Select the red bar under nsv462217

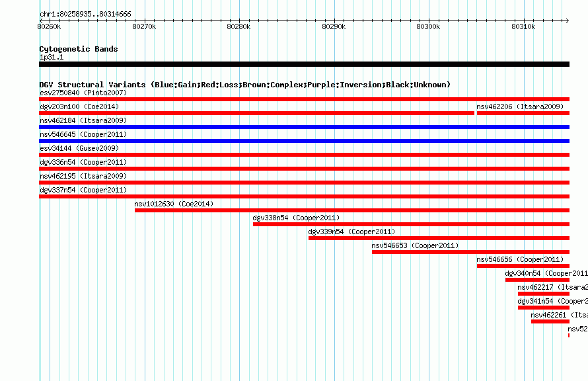click(x=544, y=294)
